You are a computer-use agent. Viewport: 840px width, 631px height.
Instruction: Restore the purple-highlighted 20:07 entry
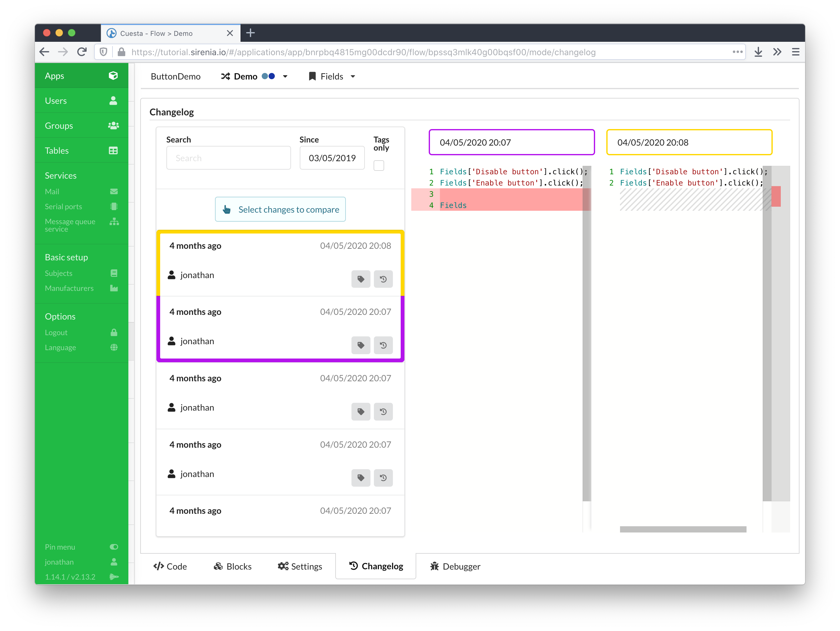pos(383,345)
